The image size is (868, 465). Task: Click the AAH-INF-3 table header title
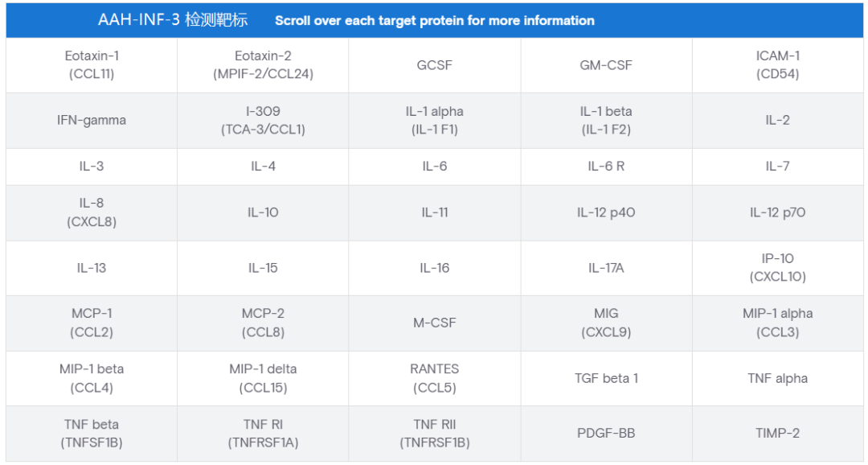[x=172, y=20]
